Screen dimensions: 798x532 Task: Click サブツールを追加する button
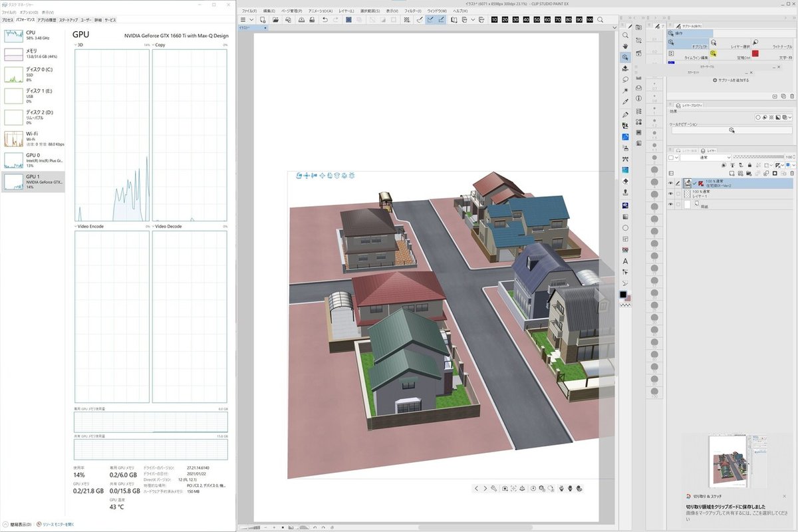click(731, 80)
